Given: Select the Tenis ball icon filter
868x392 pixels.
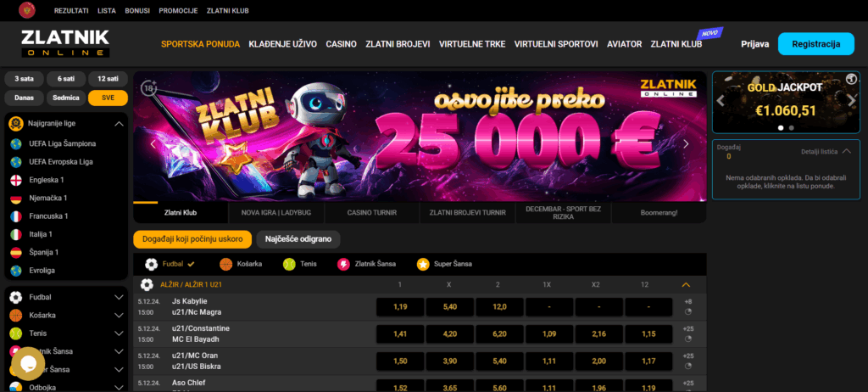Looking at the screenshot, I should point(289,265).
